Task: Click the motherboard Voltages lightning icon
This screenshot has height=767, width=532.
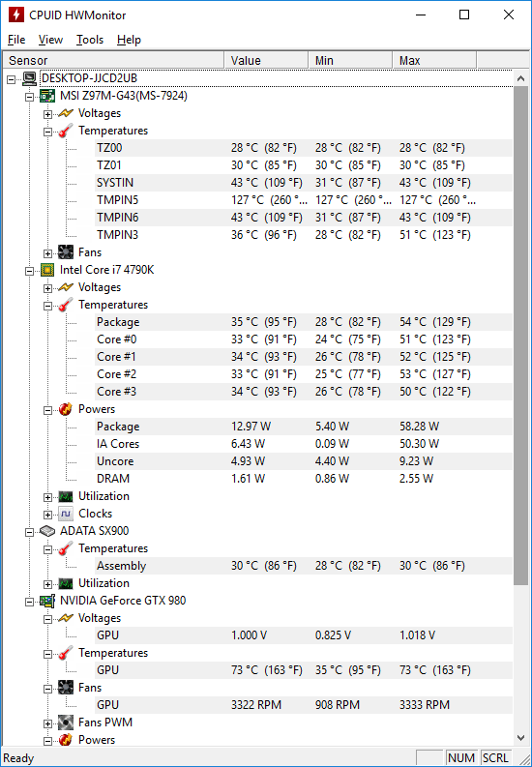Action: [x=66, y=113]
